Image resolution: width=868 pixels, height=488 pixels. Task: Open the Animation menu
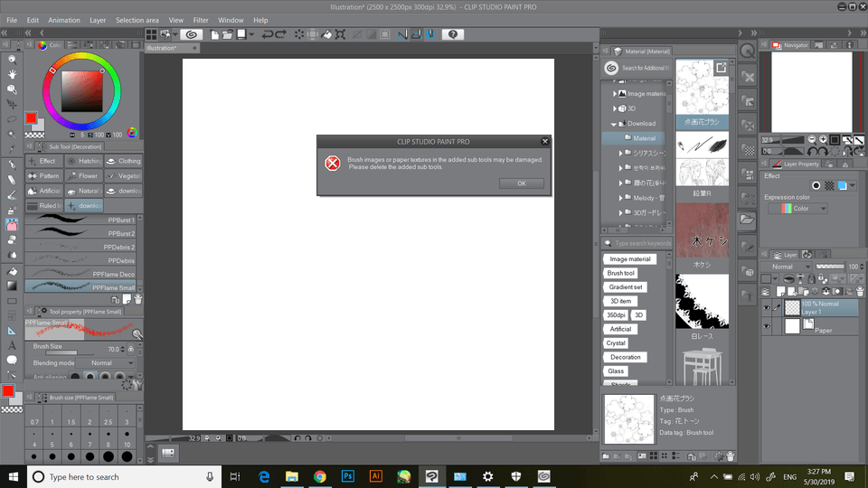pyautogui.click(x=64, y=20)
